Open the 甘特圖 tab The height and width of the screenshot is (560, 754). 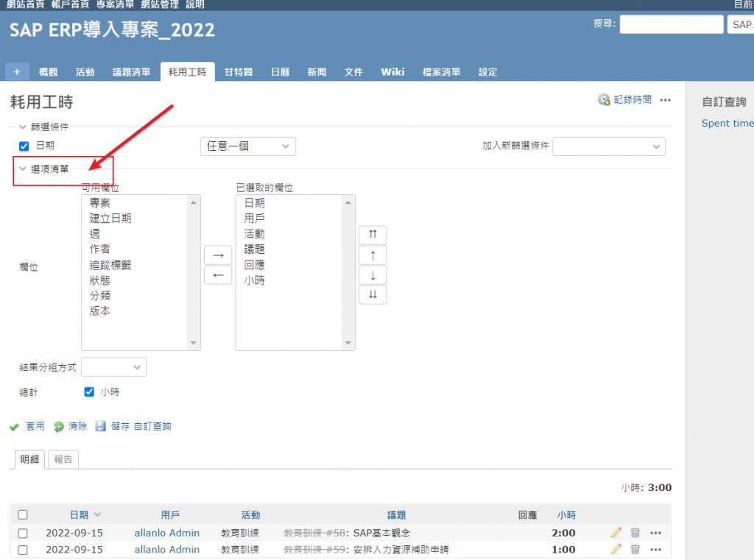(x=239, y=72)
